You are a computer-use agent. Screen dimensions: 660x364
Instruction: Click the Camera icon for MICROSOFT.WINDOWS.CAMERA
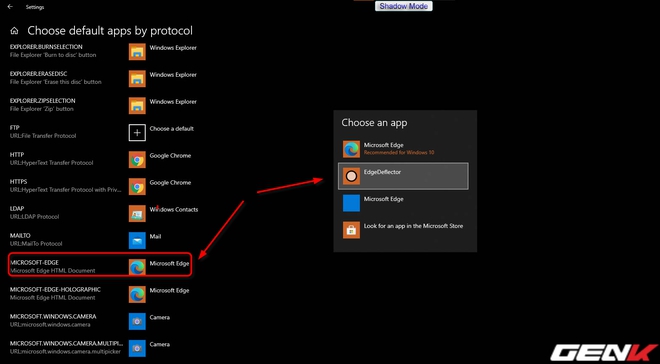[137, 321]
